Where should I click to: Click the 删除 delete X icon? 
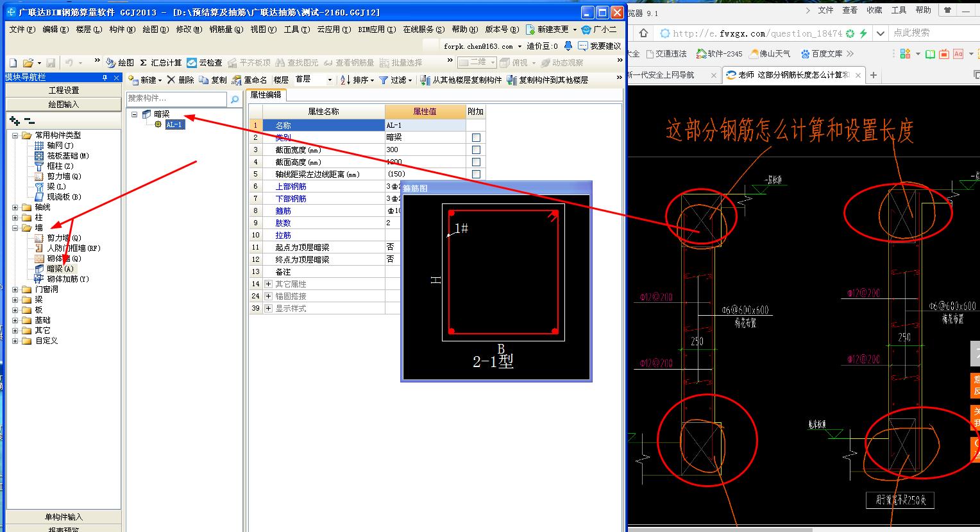(x=171, y=80)
